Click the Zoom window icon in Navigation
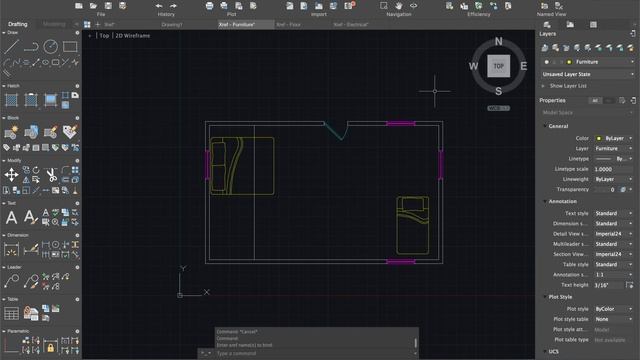Screen dimensions: 640x360 pyautogui.click(x=384, y=6)
